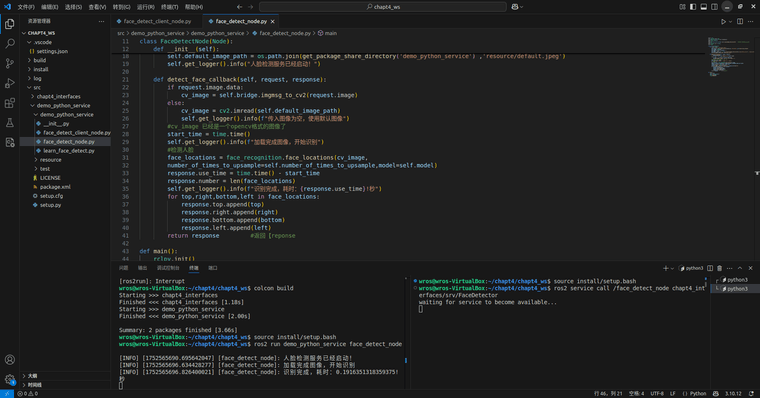Open Explorer panel more actions ellipsis
Image resolution: width=760 pixels, height=398 pixels.
tap(101, 21)
